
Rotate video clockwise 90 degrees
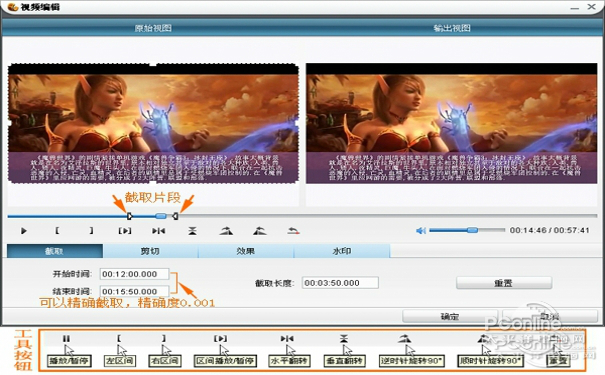(260, 231)
